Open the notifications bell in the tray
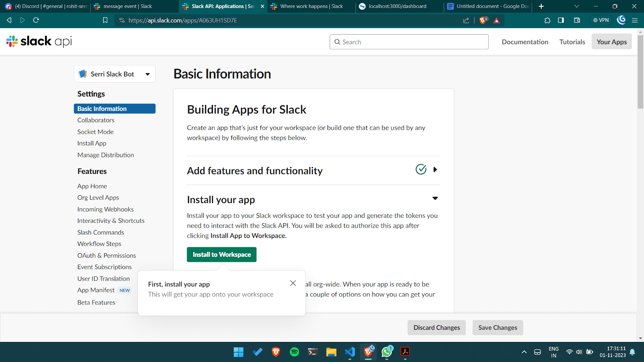This screenshot has height=362, width=644. coord(632,352)
